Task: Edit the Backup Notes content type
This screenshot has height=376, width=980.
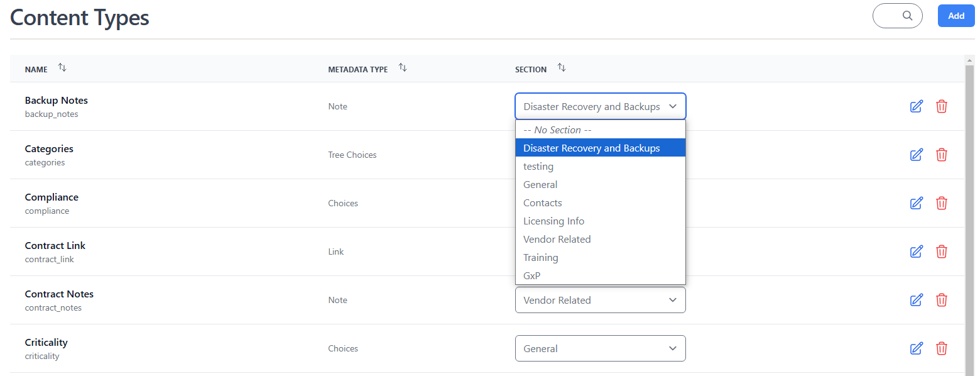Action: point(916,106)
